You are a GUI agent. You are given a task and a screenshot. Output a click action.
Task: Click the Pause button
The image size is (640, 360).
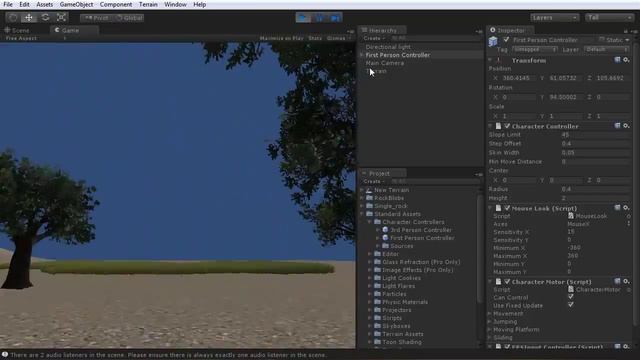319,18
